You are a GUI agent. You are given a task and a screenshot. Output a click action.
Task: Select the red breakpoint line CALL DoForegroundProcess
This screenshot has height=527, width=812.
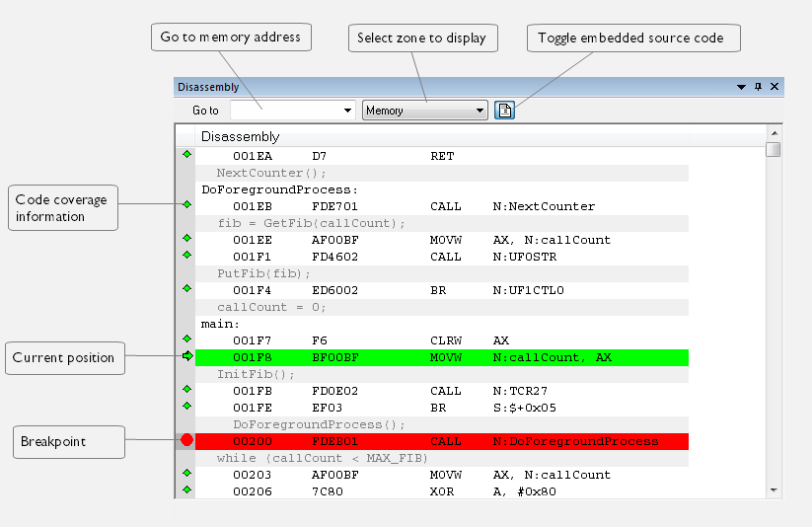pyautogui.click(x=442, y=441)
